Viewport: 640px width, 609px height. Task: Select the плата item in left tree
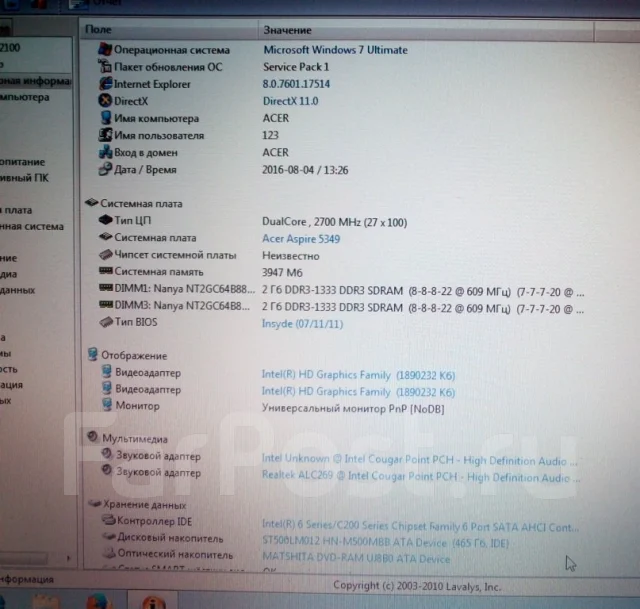tap(16, 210)
